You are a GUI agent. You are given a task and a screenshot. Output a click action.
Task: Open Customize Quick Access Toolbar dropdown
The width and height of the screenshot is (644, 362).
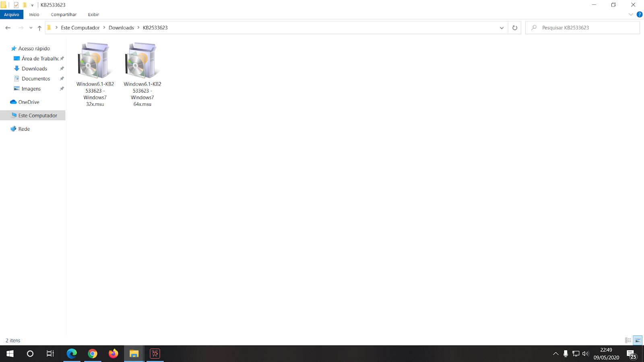(x=32, y=5)
